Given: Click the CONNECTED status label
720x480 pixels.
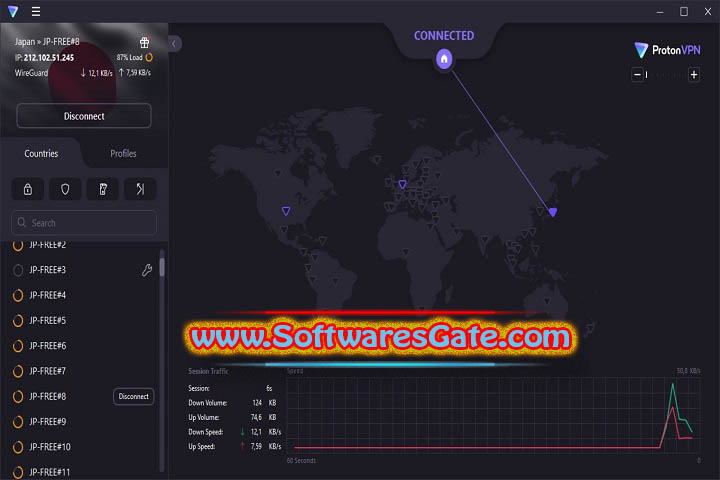Looking at the screenshot, I should (x=444, y=36).
